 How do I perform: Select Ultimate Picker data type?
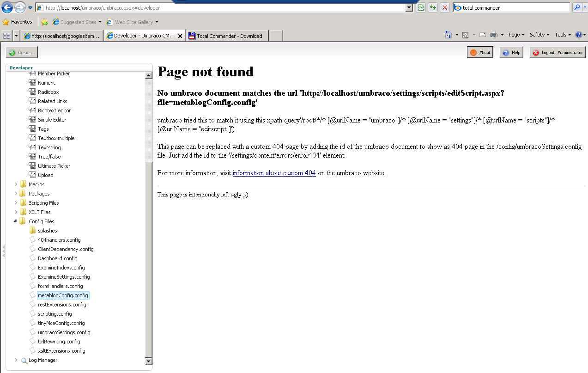coord(54,166)
